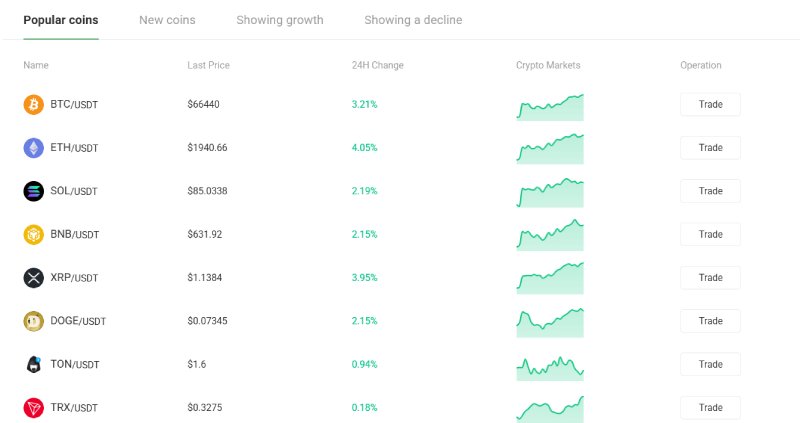Click Trade button for DOGE/USDT
This screenshot has width=800, height=423.
tap(710, 321)
